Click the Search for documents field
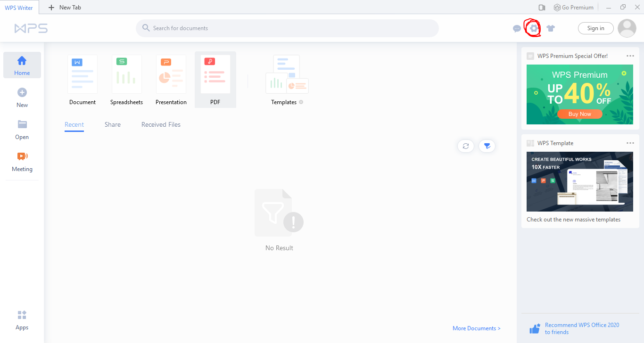This screenshot has height=343, width=644. pyautogui.click(x=287, y=28)
